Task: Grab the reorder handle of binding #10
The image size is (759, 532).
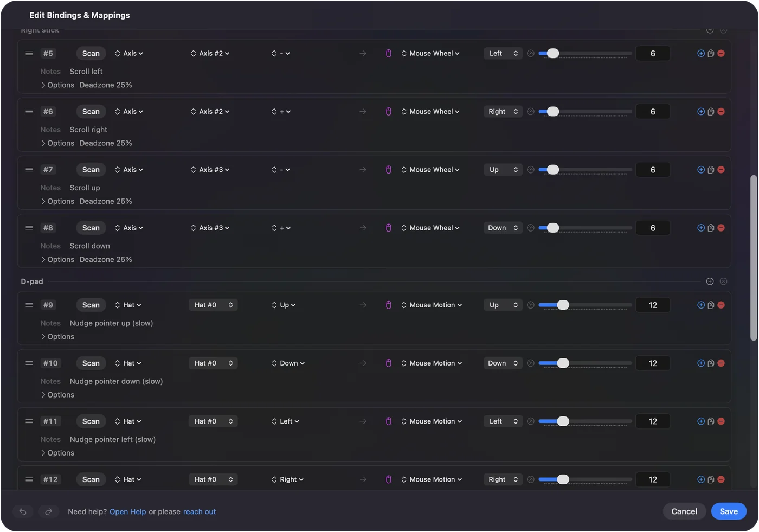Action: (x=29, y=363)
